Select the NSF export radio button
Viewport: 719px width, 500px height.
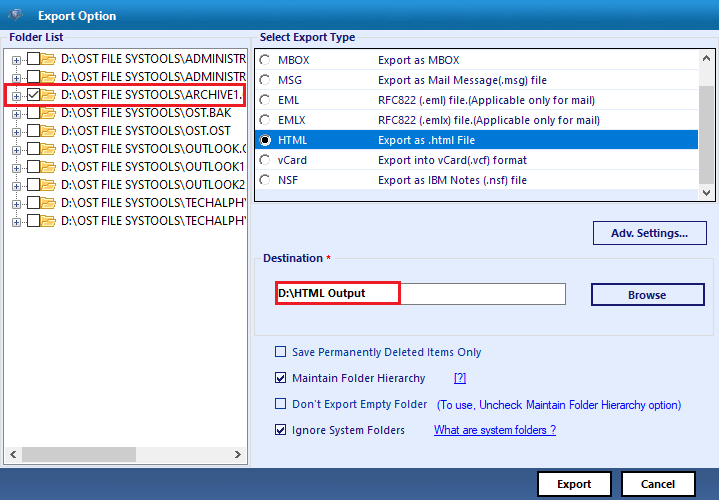265,180
